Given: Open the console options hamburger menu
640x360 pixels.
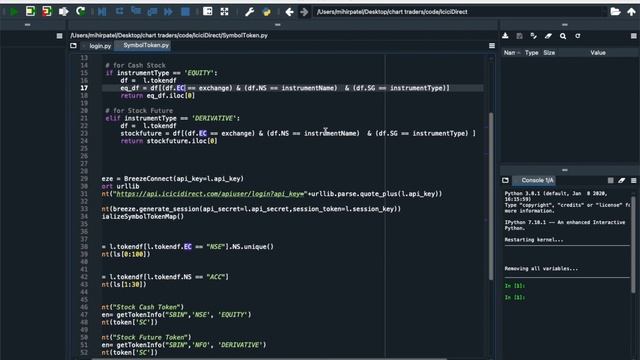Looking at the screenshot, I should pyautogui.click(x=633, y=180).
